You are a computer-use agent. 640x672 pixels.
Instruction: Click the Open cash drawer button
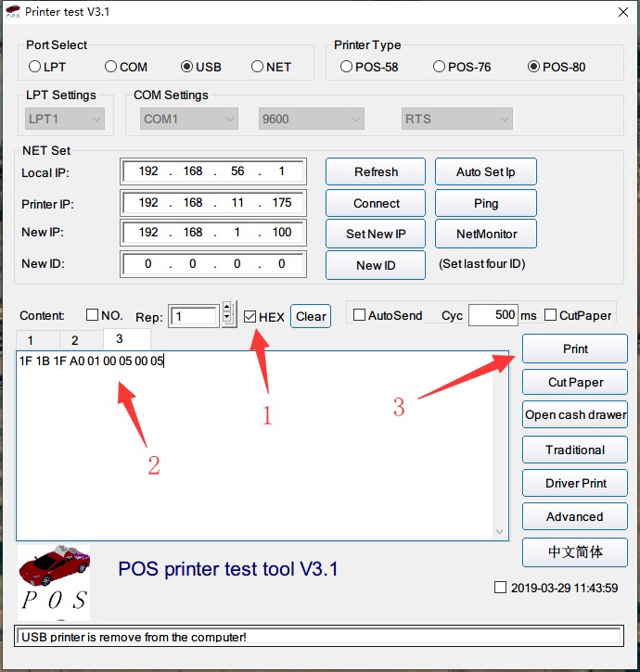575,415
